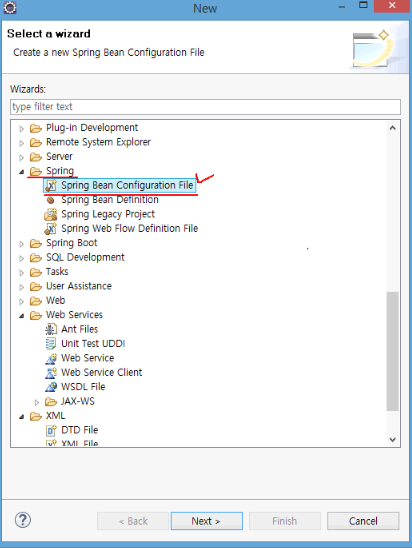
Task: Click the Web Service wizard icon
Action: pos(51,358)
